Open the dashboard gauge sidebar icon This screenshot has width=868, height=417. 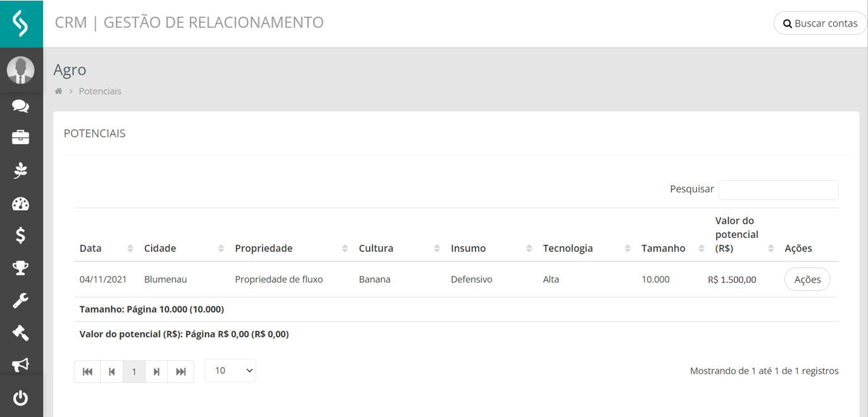(x=21, y=204)
